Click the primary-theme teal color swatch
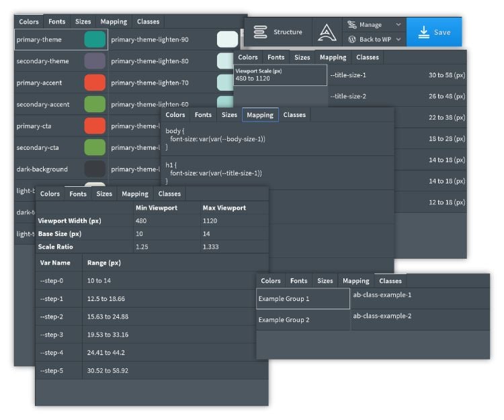This screenshot has height=420, width=504. coord(95,39)
